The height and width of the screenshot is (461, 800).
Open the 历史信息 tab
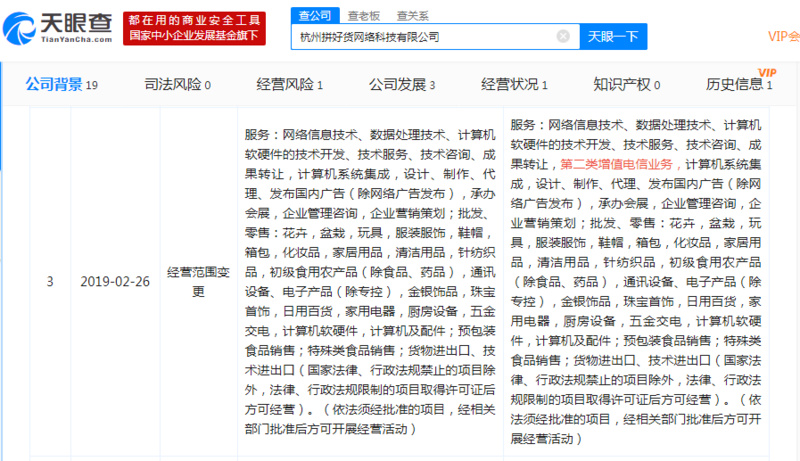(x=739, y=85)
